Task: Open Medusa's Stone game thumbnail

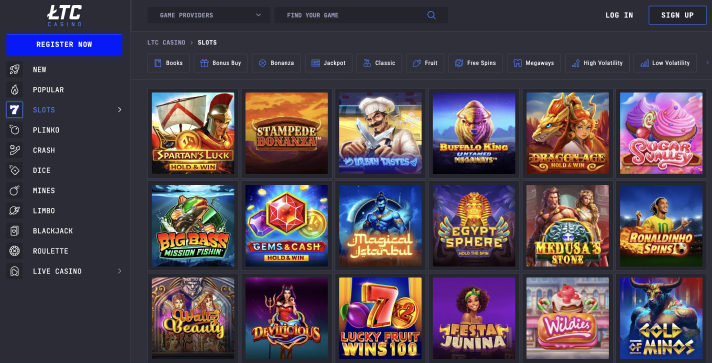Action: click(567, 226)
